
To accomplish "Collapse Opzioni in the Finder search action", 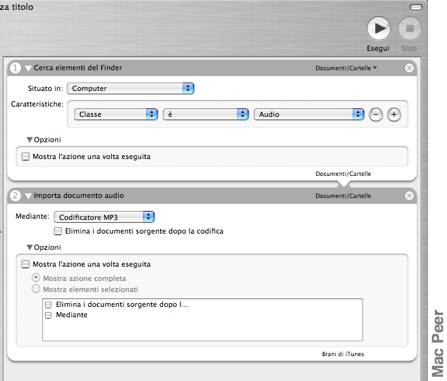I will (30, 140).
